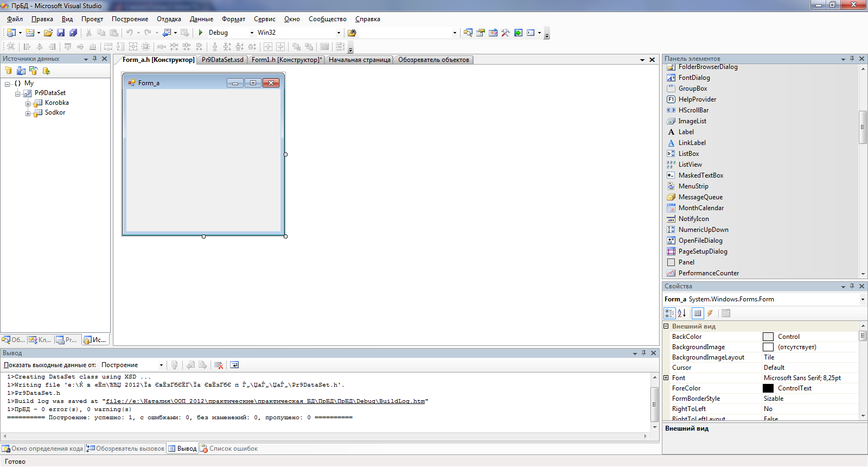This screenshot has width=868, height=467.
Task: Click the Refresh data source icon
Action: (x=46, y=71)
